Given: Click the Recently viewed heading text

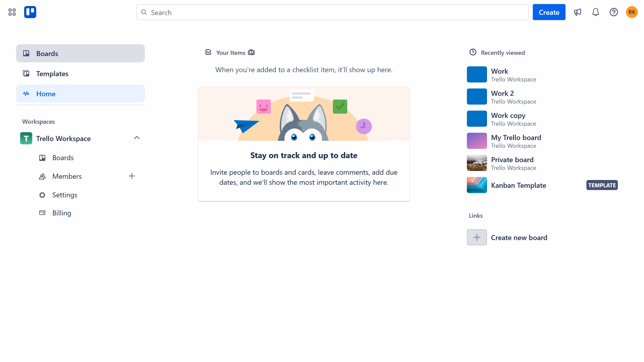Looking at the screenshot, I should [503, 53].
